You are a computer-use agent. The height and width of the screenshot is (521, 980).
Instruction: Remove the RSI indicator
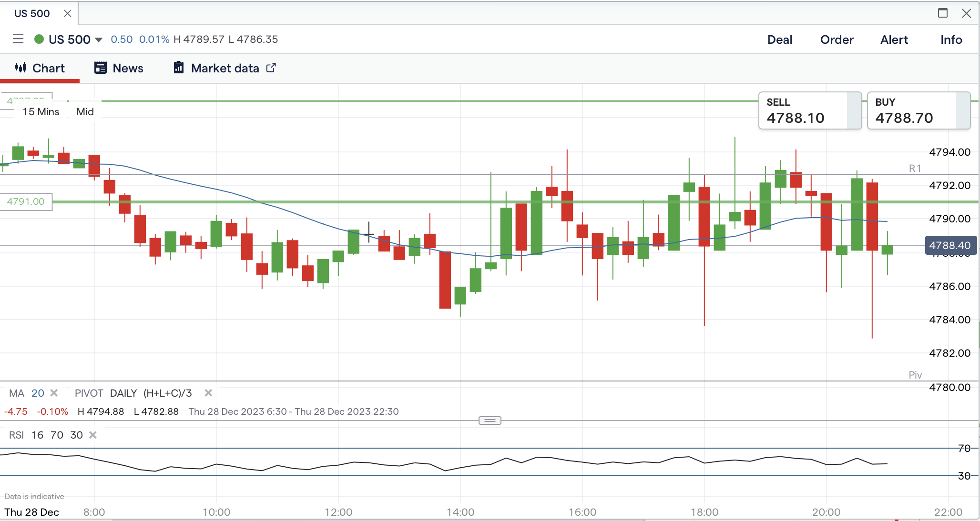tap(93, 435)
